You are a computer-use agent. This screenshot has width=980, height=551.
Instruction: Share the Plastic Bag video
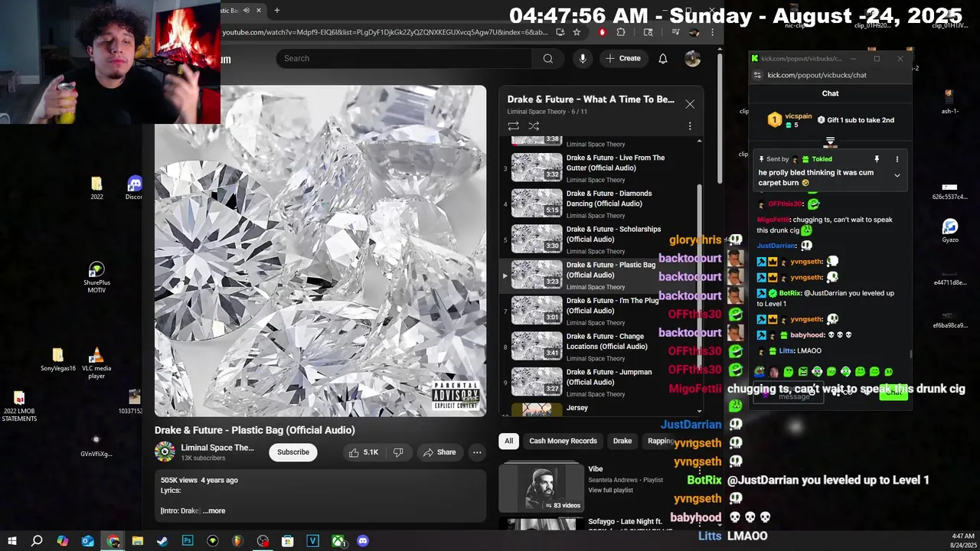click(x=439, y=452)
